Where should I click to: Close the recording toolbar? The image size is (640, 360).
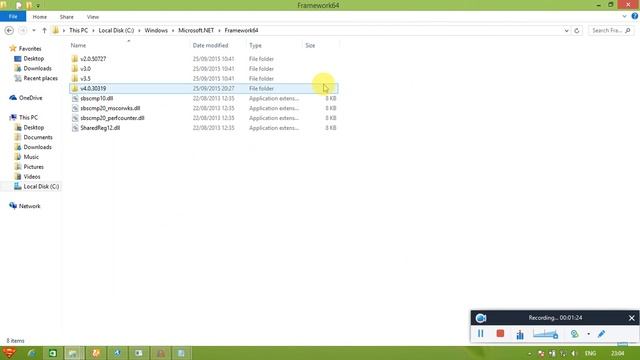(x=631, y=318)
